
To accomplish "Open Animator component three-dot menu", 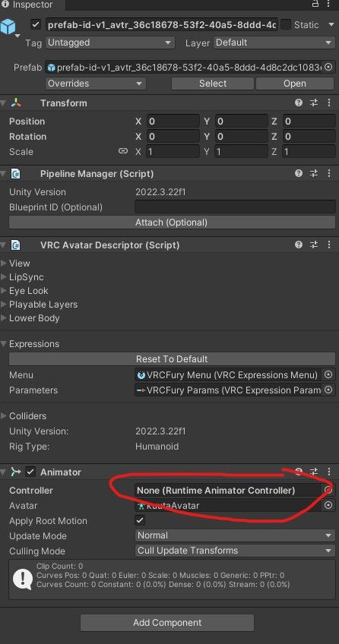I will (329, 472).
